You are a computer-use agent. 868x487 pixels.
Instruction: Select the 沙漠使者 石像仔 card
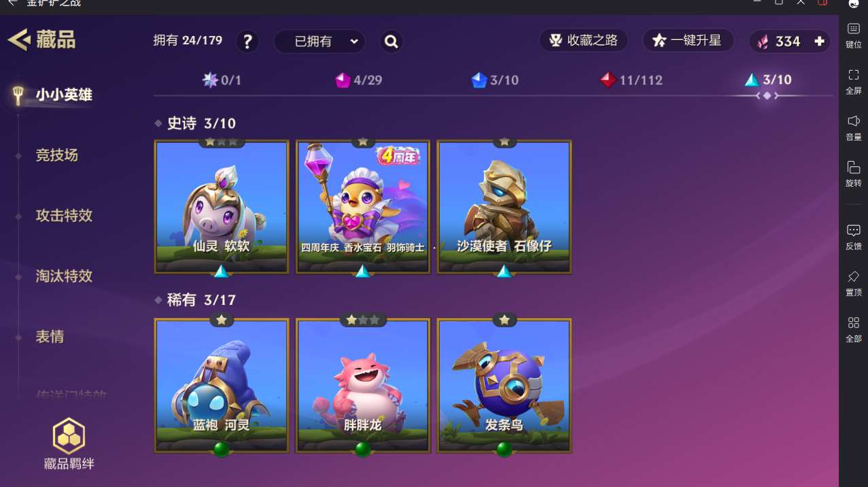point(504,207)
